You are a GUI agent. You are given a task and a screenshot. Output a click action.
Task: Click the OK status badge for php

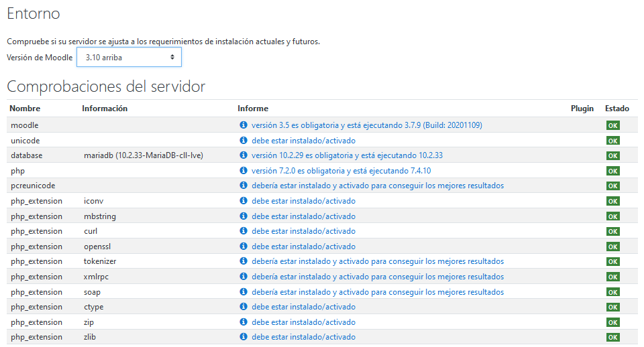(612, 171)
